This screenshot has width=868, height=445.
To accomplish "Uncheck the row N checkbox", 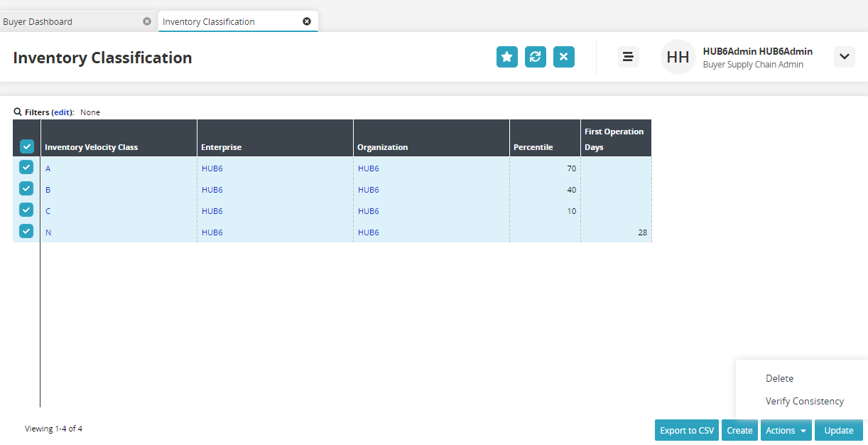I will [26, 232].
